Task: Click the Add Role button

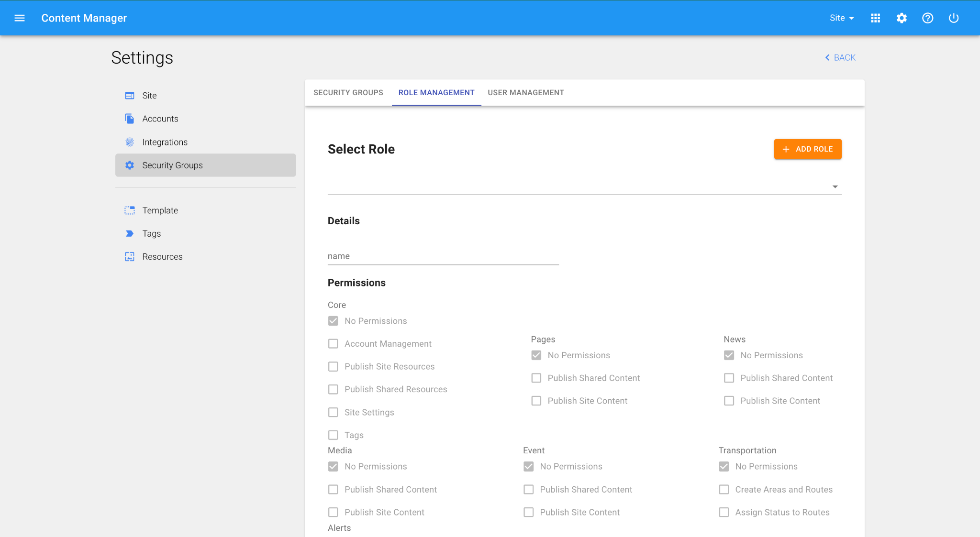Action: 808,149
